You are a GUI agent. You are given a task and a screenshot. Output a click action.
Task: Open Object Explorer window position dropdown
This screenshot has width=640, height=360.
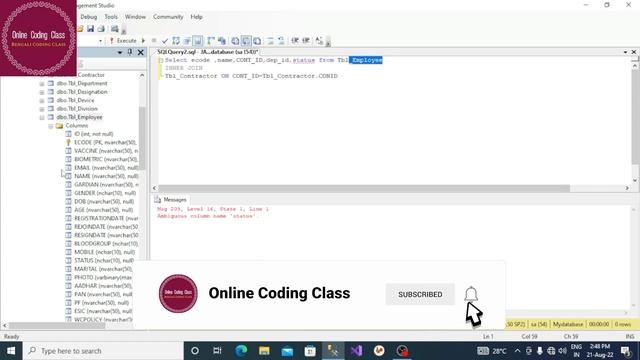(x=120, y=53)
